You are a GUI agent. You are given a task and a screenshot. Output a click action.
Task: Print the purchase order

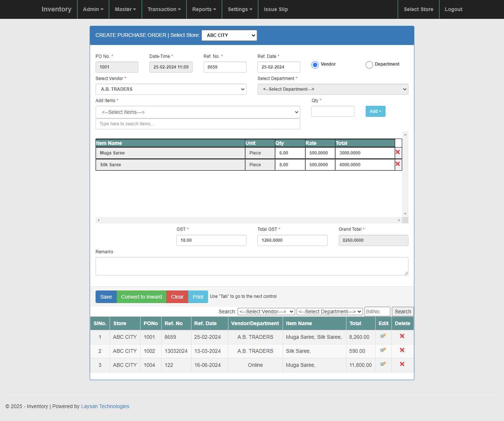pyautogui.click(x=198, y=297)
